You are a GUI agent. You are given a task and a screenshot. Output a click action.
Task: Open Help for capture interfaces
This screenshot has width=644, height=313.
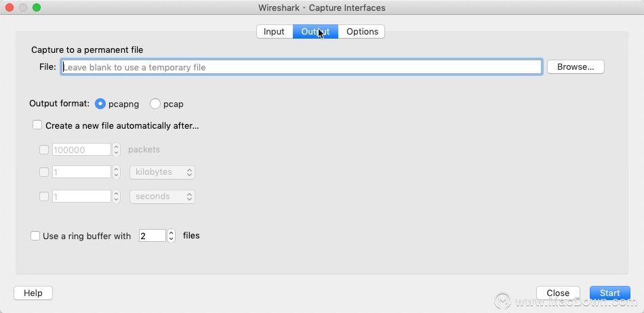point(33,293)
